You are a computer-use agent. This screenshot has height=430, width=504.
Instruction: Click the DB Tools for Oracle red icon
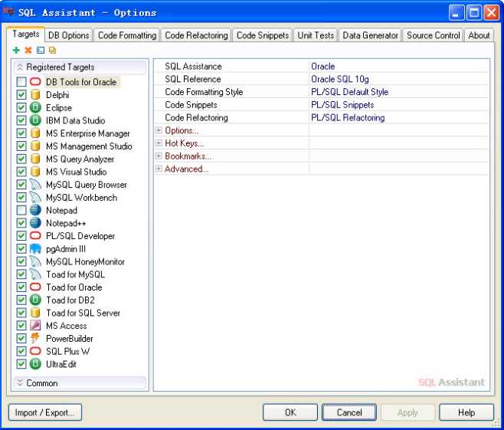tap(35, 82)
